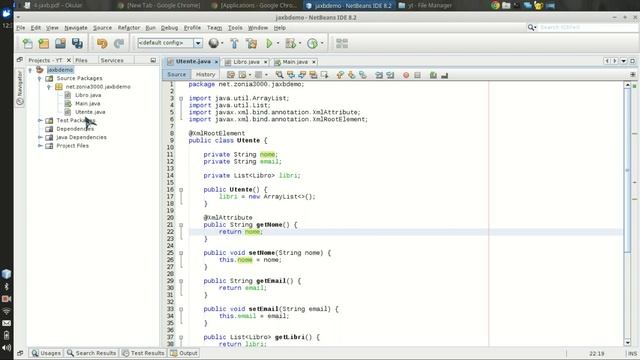Click the globe browser icon in toolbar
Screen dimensions: 640x360
(213, 43)
